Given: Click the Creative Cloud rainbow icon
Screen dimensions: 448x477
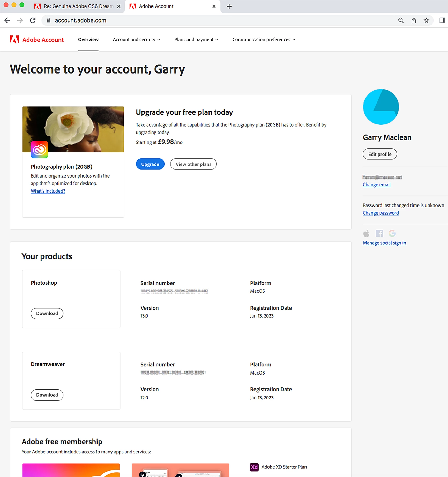Looking at the screenshot, I should tap(39, 149).
